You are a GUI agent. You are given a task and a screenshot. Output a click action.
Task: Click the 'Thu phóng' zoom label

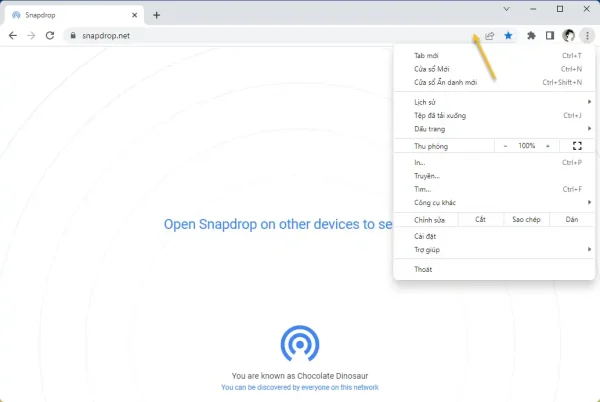pyautogui.click(x=431, y=146)
